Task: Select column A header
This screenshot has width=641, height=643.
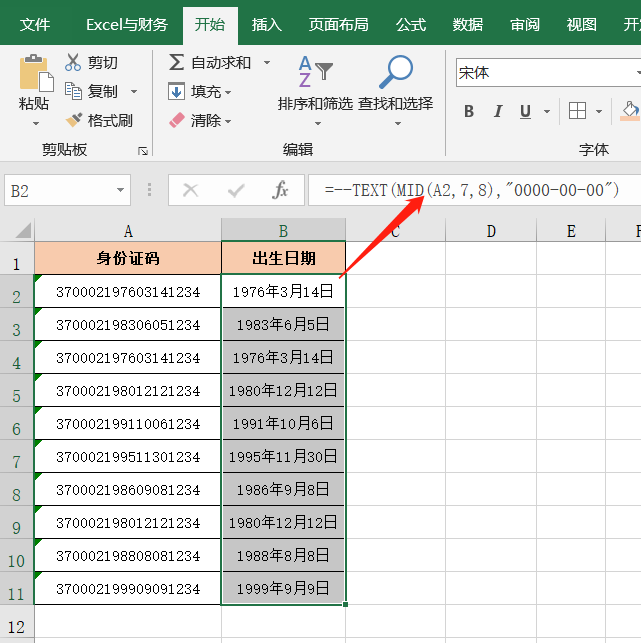Action: click(128, 231)
